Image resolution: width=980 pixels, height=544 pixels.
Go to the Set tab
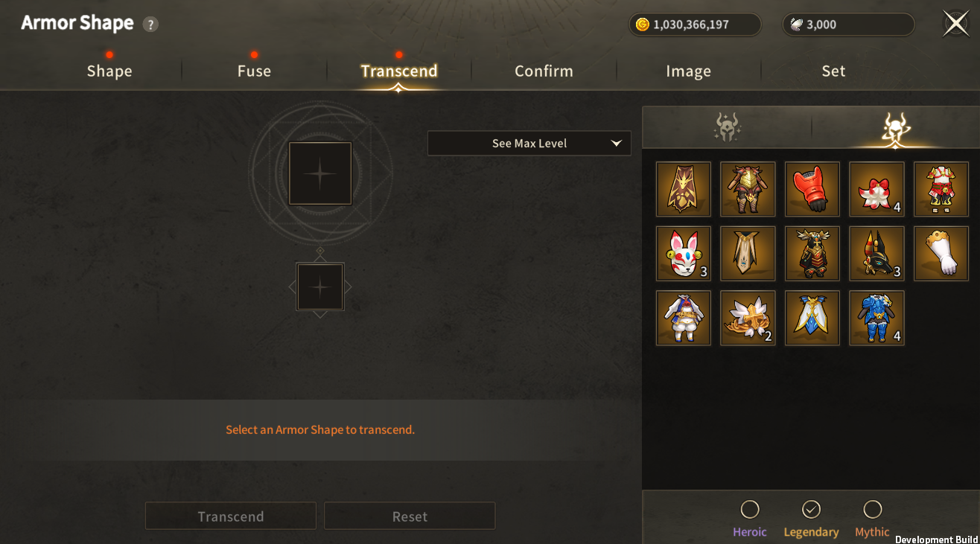point(833,71)
